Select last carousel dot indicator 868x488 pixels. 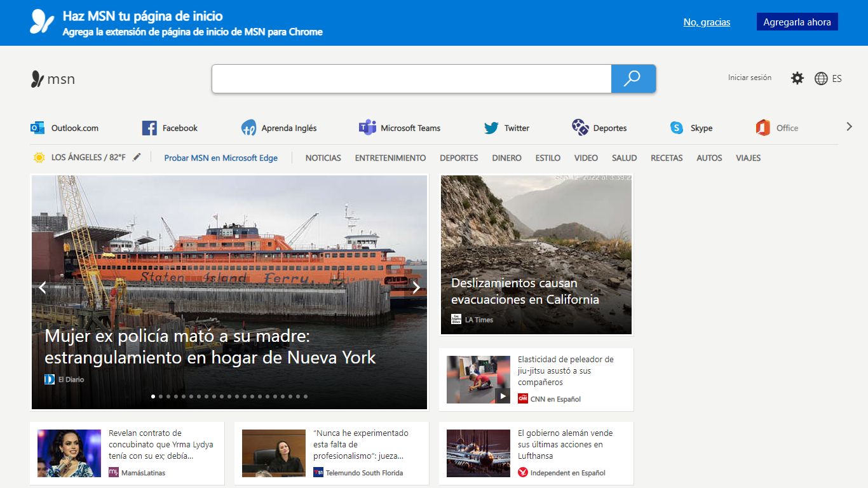tap(306, 396)
